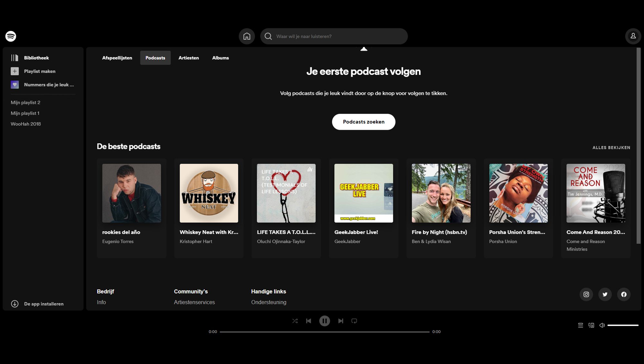Open GeekJabber Live! cover art
The width and height of the screenshot is (644, 364).
tap(364, 193)
